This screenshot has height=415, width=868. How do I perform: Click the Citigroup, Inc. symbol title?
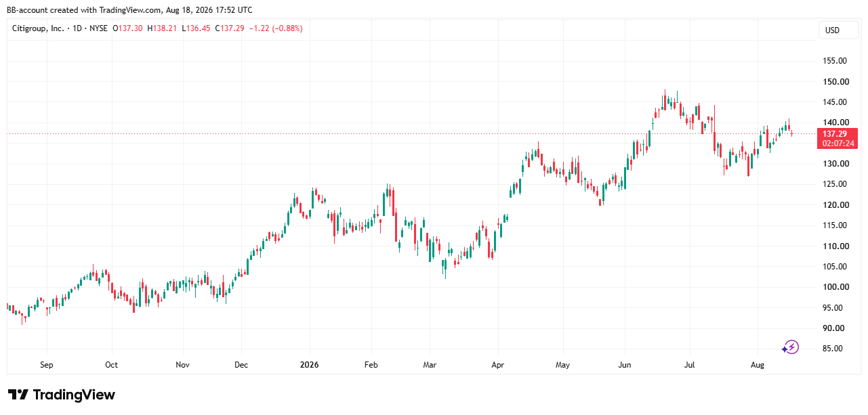pos(39,28)
